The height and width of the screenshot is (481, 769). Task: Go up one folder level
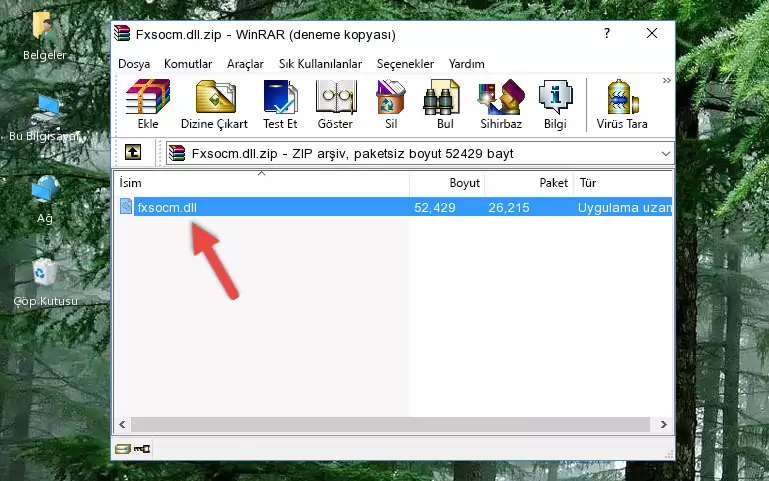point(133,152)
